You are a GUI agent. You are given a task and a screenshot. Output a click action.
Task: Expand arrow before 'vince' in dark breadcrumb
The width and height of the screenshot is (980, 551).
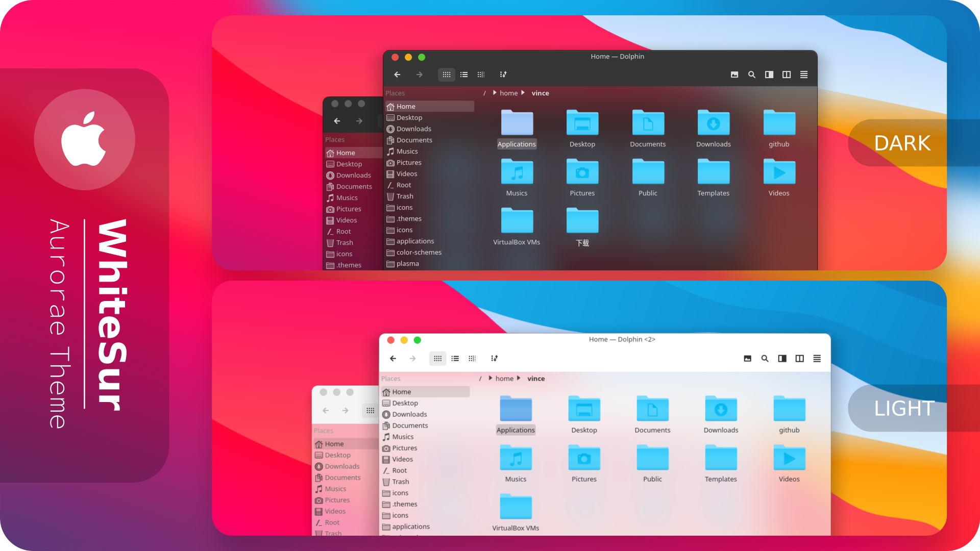[x=523, y=93]
